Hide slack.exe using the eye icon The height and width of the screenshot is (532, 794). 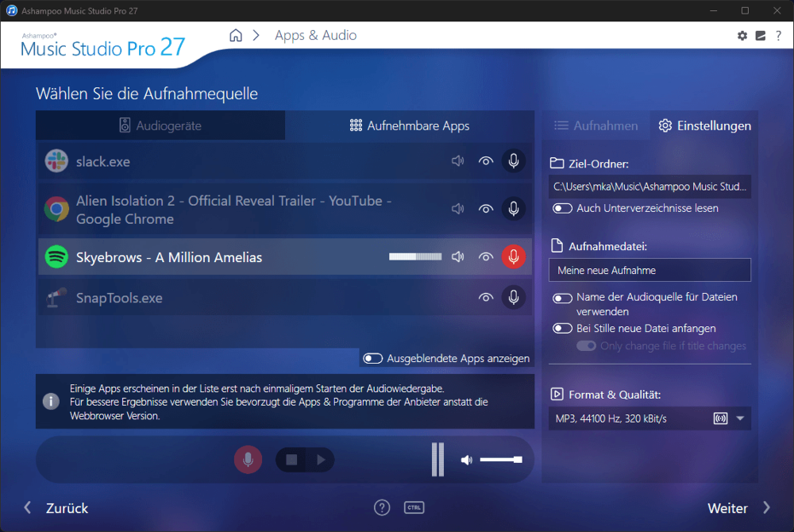tap(486, 161)
